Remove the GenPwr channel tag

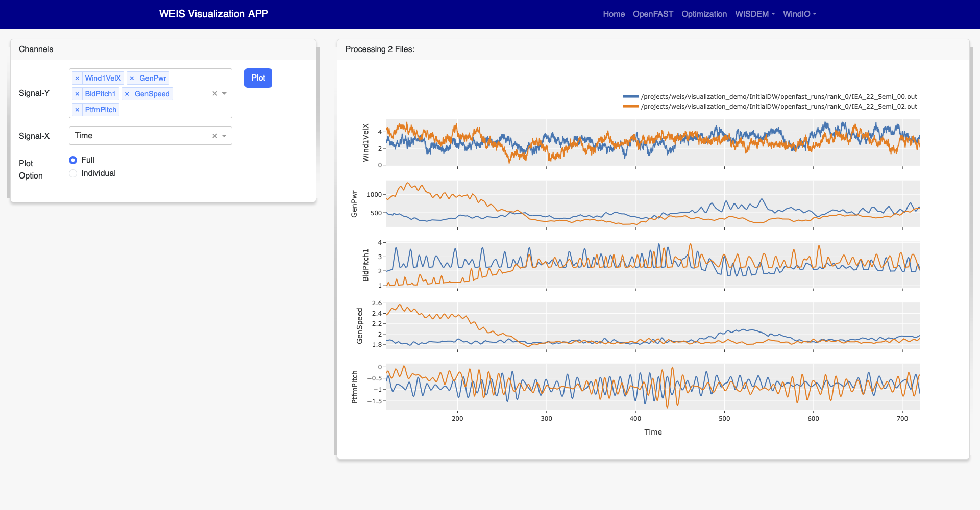132,78
